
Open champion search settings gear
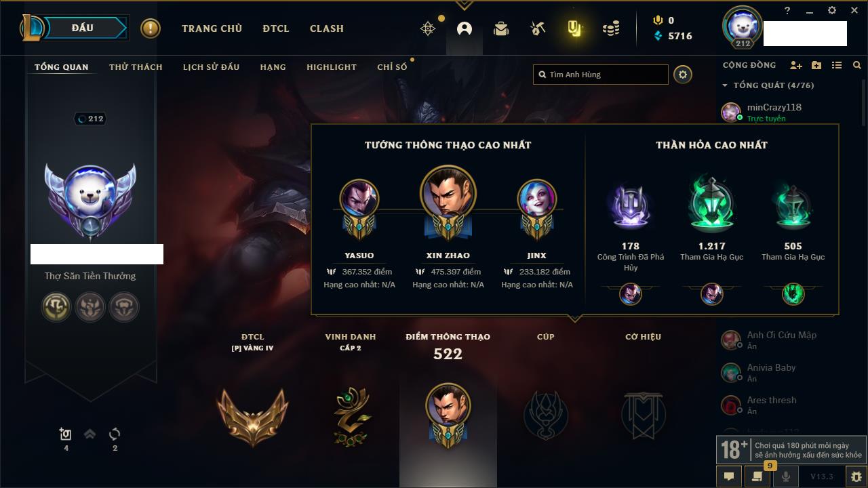click(x=683, y=75)
